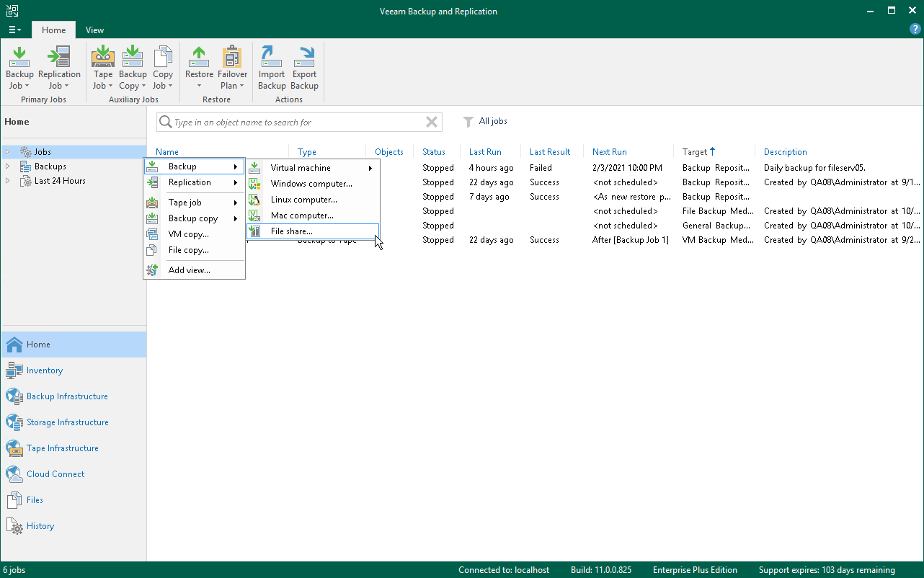Open Backup Infrastructure in the sidebar
This screenshot has height=578, width=924.
pyautogui.click(x=67, y=396)
